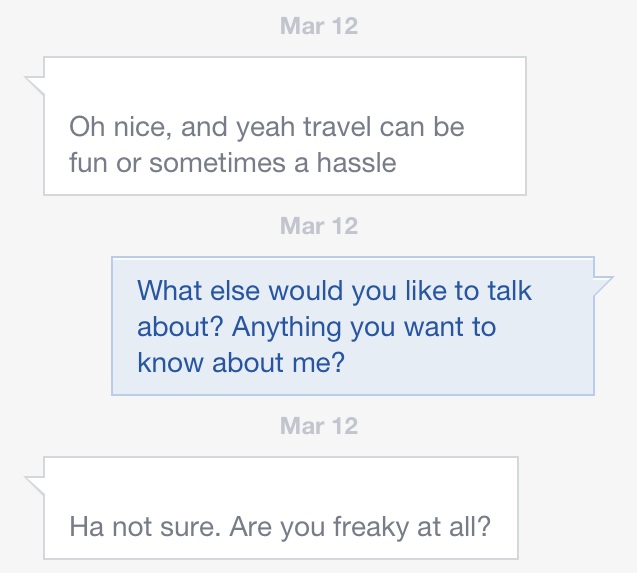637x573 pixels.
Task: Click the Mar 12 timestamp above "Ha not sure"
Action: (319, 426)
